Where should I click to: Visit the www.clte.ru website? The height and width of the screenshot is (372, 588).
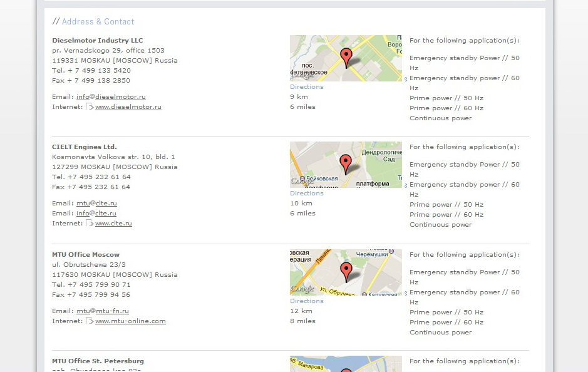coord(113,224)
